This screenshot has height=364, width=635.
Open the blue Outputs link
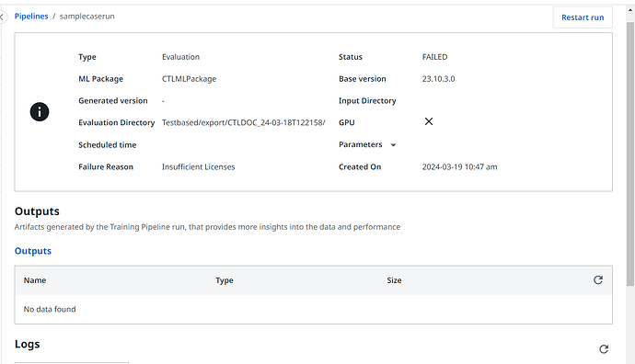[33, 251]
